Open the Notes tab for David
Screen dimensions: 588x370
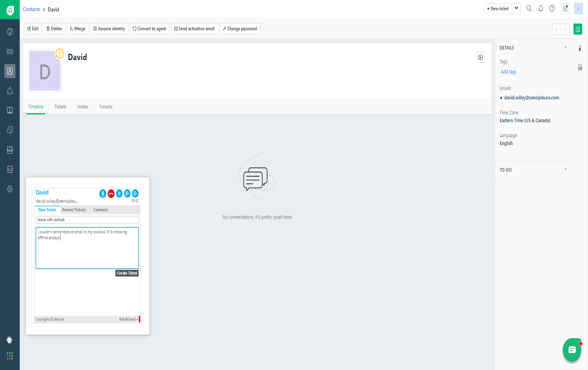[83, 107]
